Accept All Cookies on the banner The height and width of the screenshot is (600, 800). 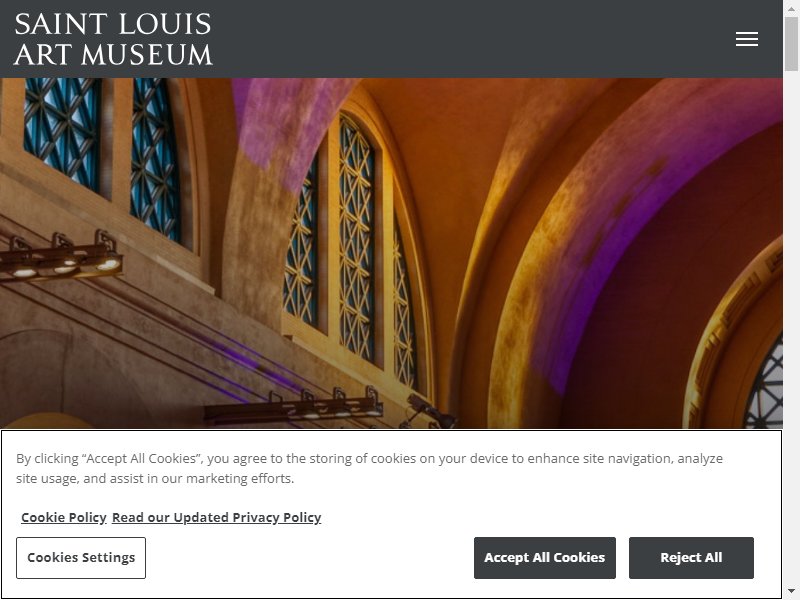(x=544, y=558)
